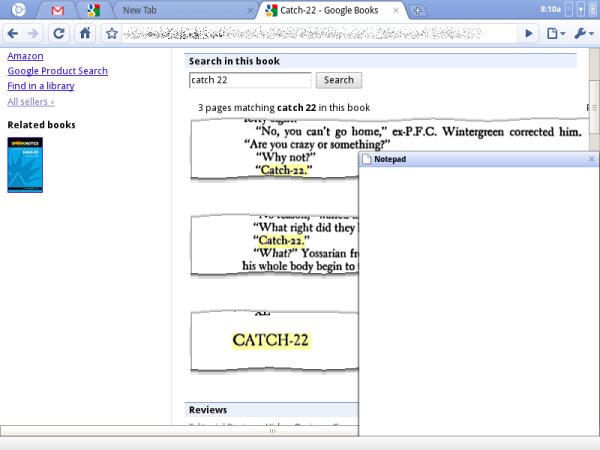Open the Gmail pinned tab
The image size is (600, 450).
click(x=58, y=11)
